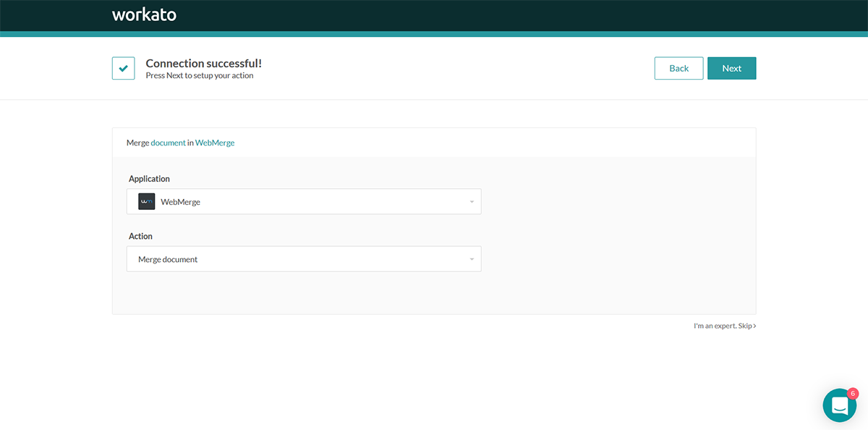
Task: Open the chat support widget
Action: [840, 405]
